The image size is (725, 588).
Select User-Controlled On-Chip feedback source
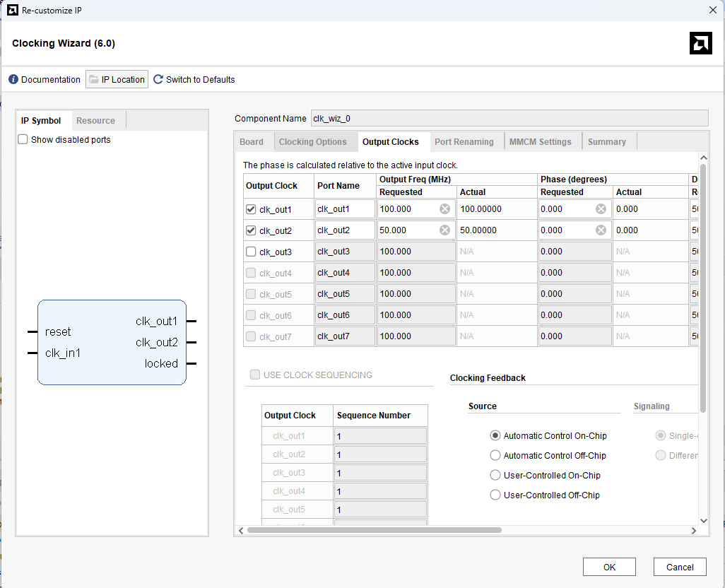tap(495, 476)
